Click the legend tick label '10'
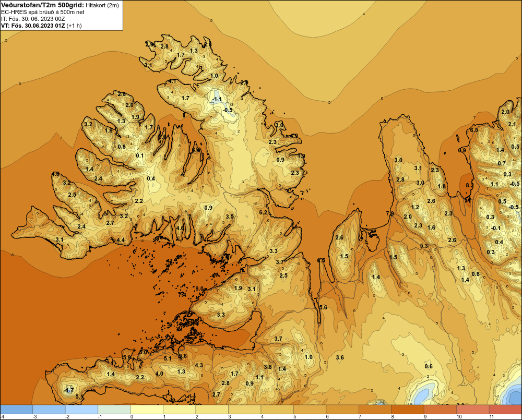Screen dimensions: 522x420 tap(459, 417)
